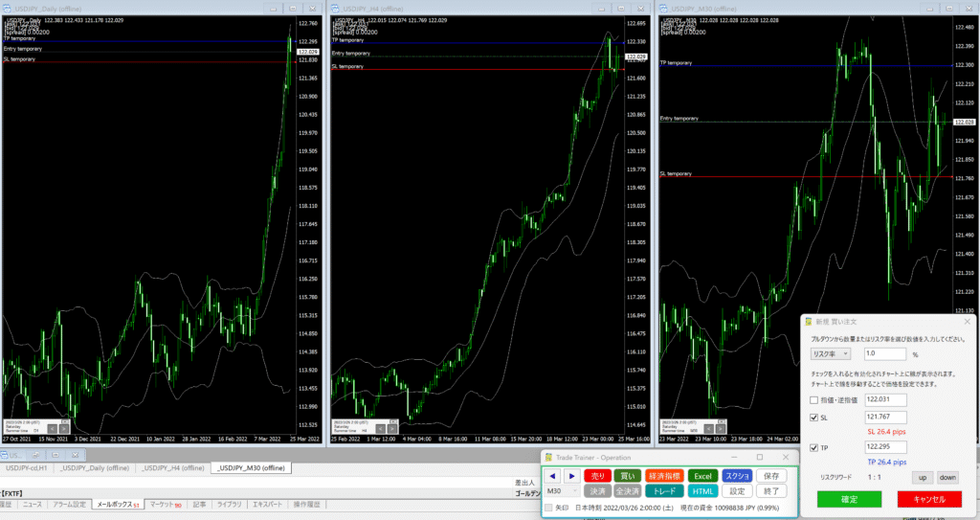Uncheck the TP checkbox
This screenshot has width=980, height=520.
[x=813, y=447]
